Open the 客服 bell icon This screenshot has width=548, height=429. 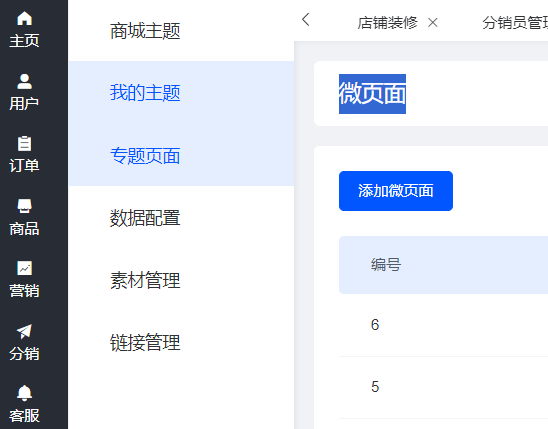coord(24,393)
